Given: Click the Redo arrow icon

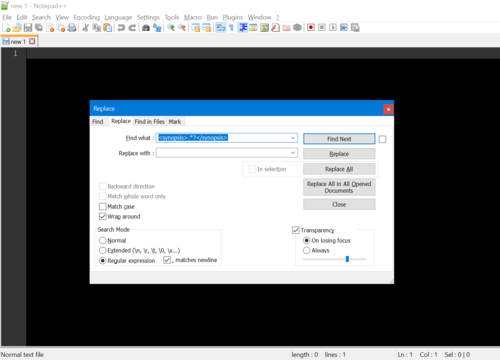Looking at the screenshot, I should click(132, 28).
